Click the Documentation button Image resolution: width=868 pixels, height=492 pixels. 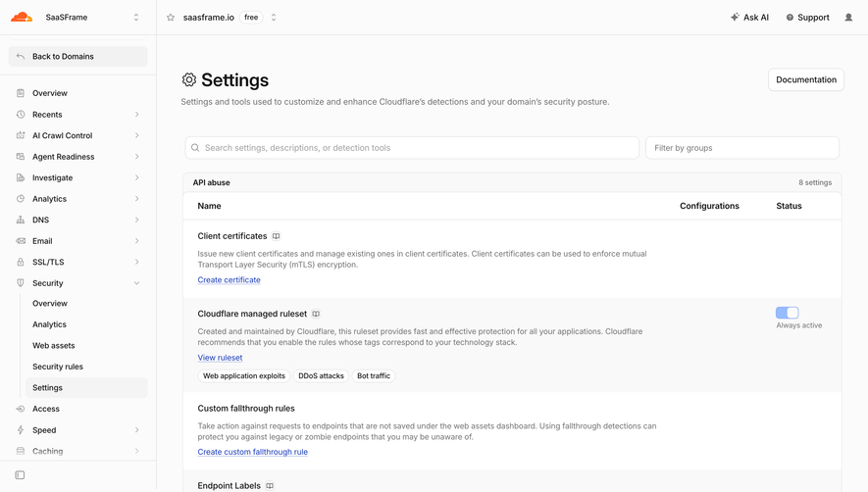coord(806,79)
